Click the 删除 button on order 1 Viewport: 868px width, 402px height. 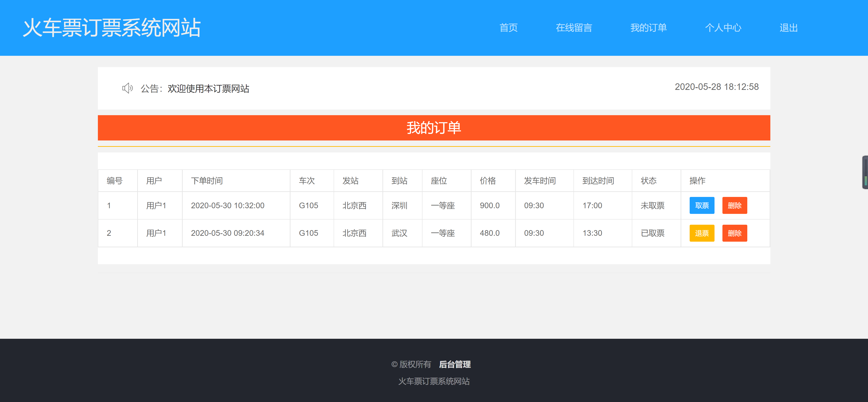[x=735, y=205]
